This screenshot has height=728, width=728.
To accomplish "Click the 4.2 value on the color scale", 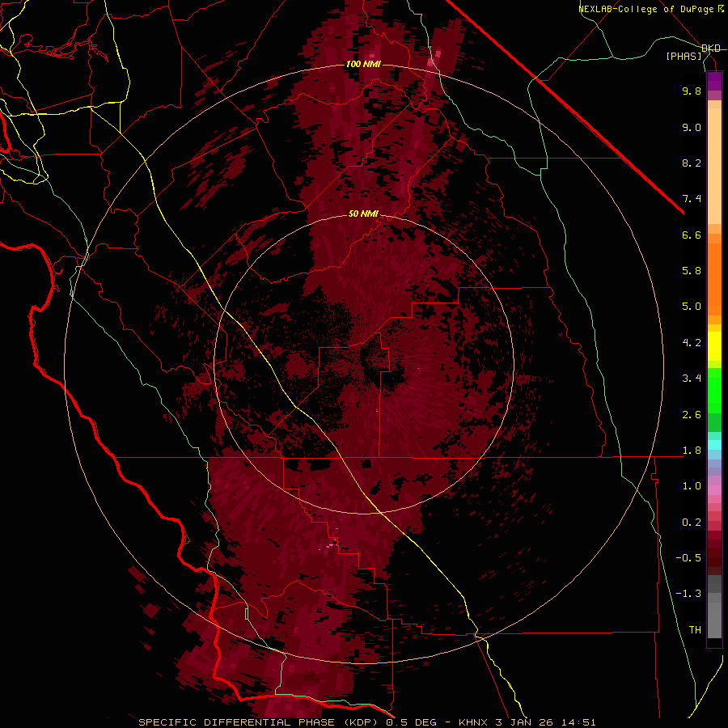I will coord(692,343).
